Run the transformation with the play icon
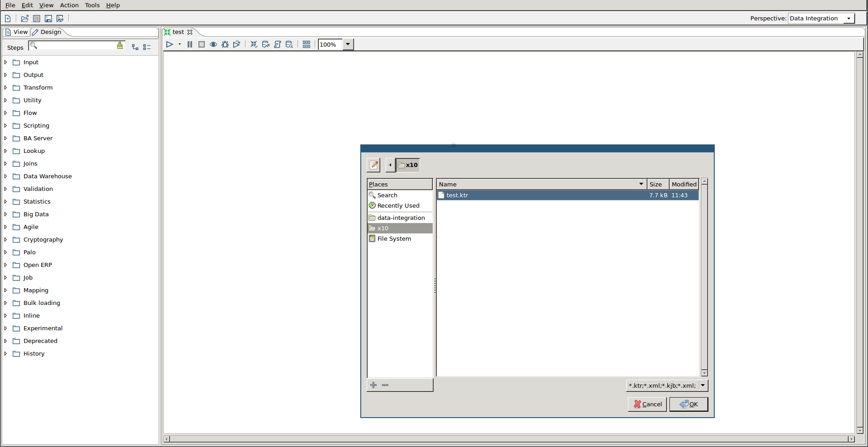The height and width of the screenshot is (447, 868). click(x=170, y=44)
